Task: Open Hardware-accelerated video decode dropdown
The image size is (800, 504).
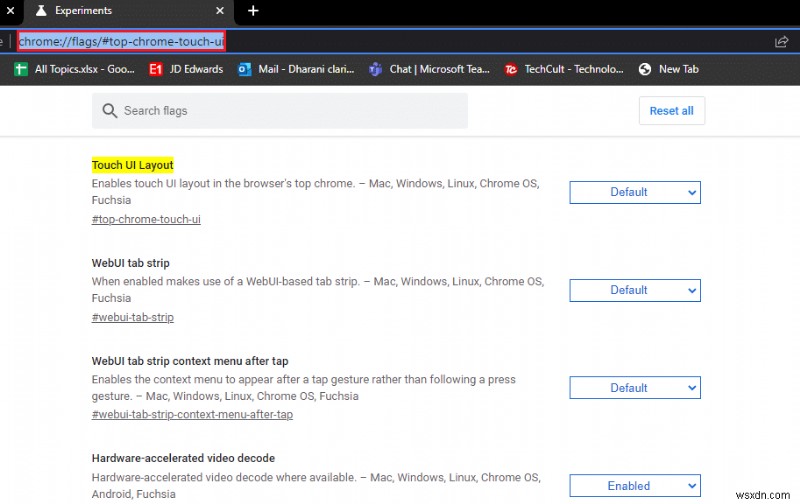Action: tap(635, 486)
